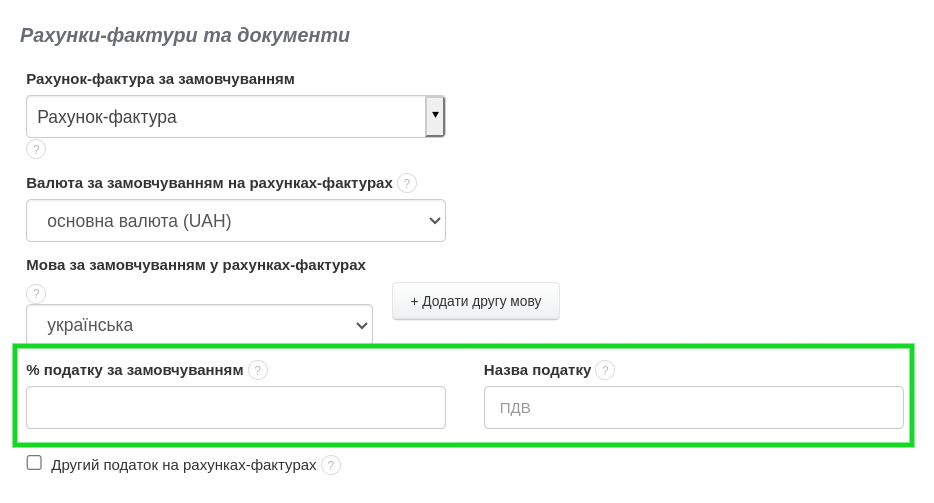
Task: Focus the default tax percentage input field
Action: [236, 408]
